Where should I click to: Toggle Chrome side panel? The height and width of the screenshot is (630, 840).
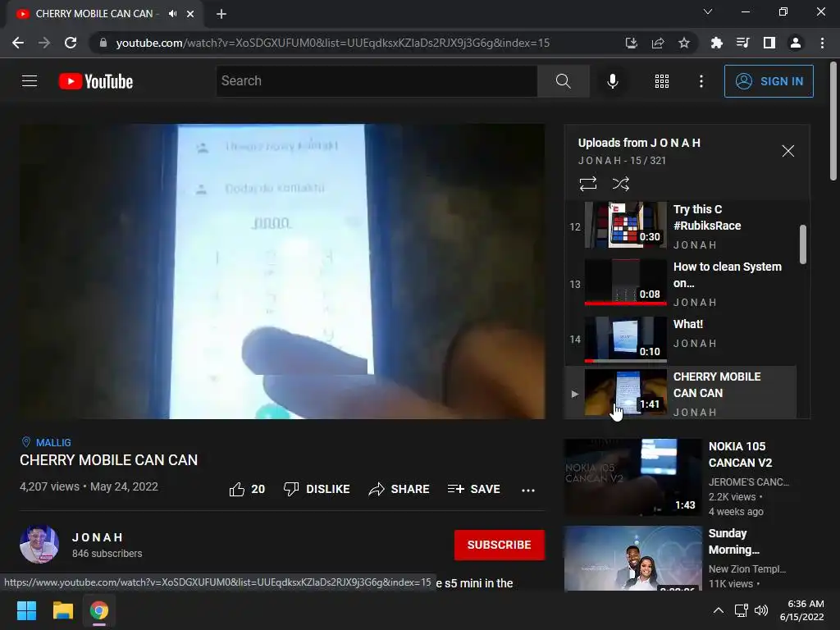point(769,43)
